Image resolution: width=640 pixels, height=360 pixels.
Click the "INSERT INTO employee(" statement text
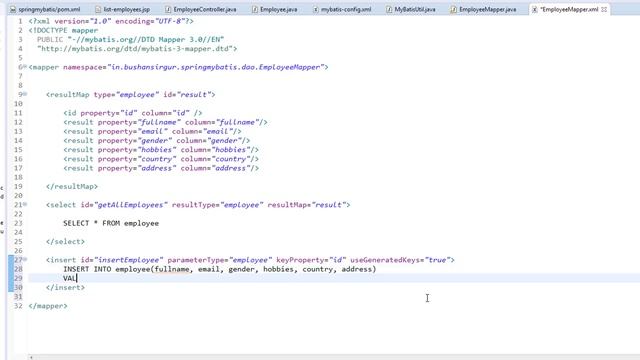(109, 269)
